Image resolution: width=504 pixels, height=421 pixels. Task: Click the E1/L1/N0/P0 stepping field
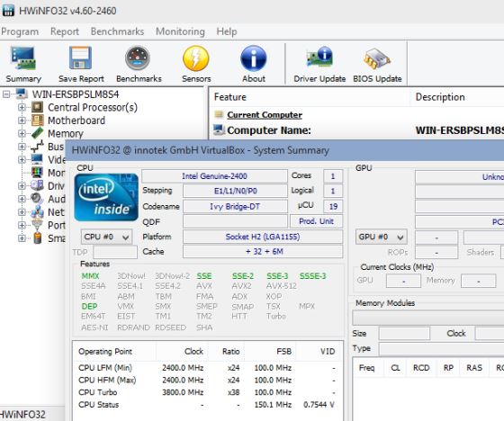(235, 191)
